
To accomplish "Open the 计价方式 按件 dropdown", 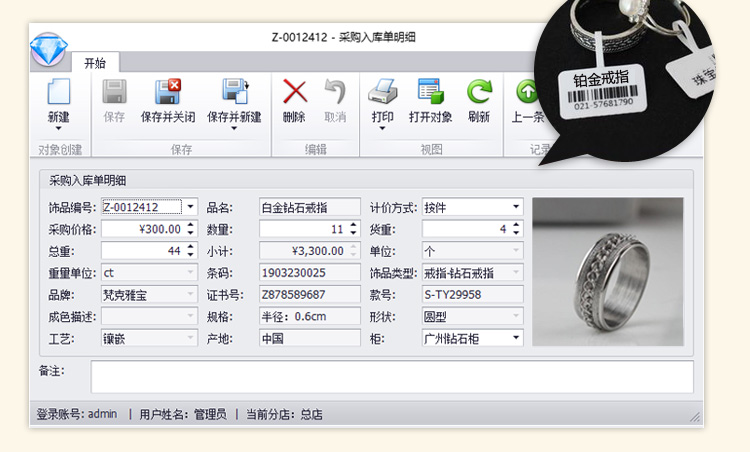I will coord(516,207).
